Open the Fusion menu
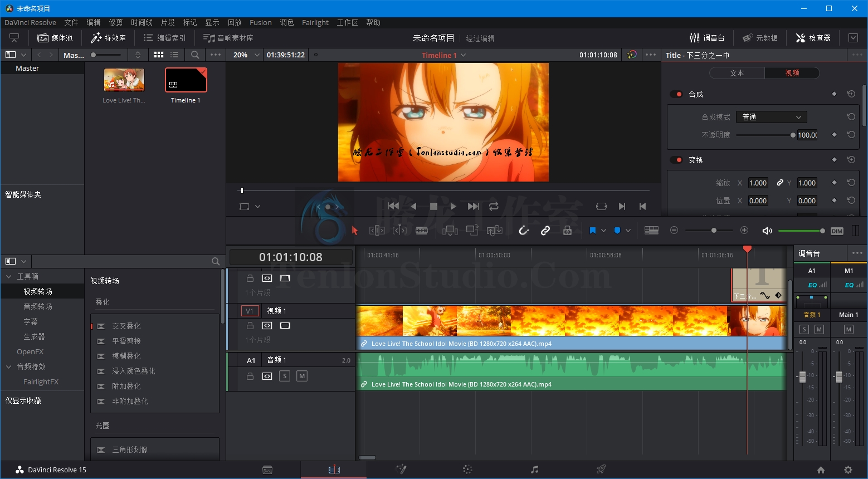868x479 pixels. [x=261, y=22]
